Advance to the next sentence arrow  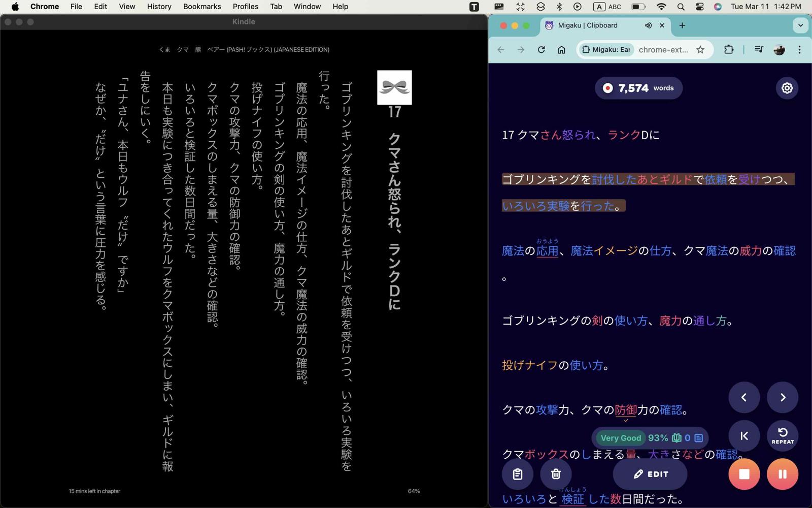tap(782, 397)
